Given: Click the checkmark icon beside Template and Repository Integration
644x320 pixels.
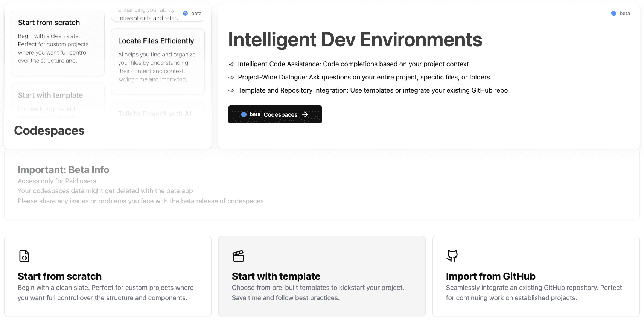Looking at the screenshot, I should coord(231,90).
